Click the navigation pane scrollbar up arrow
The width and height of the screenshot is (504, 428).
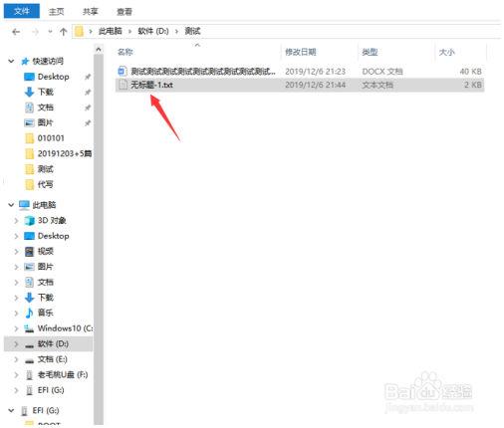[x=99, y=50]
